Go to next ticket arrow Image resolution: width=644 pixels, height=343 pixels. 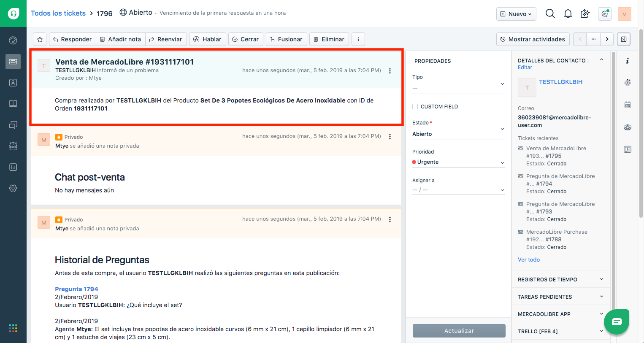pyautogui.click(x=607, y=39)
